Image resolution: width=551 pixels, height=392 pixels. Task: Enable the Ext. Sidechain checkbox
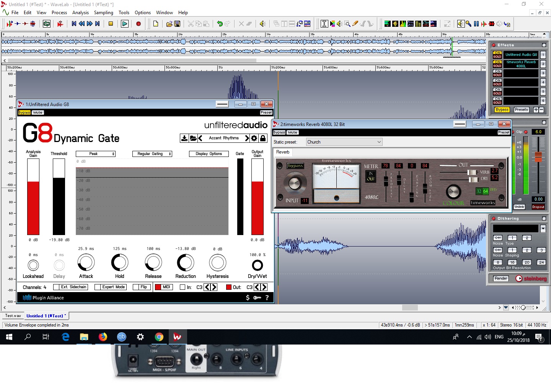[x=56, y=287]
